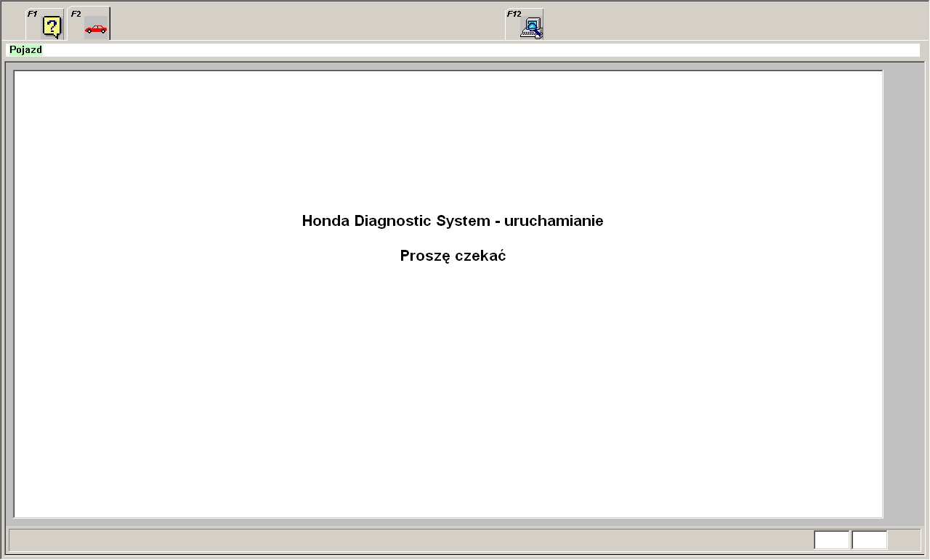Click the first empty status bar box
930x560 pixels.
tap(832, 540)
